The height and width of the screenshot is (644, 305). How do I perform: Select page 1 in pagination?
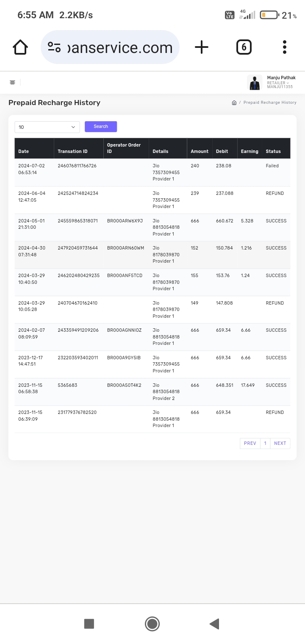coord(265,443)
